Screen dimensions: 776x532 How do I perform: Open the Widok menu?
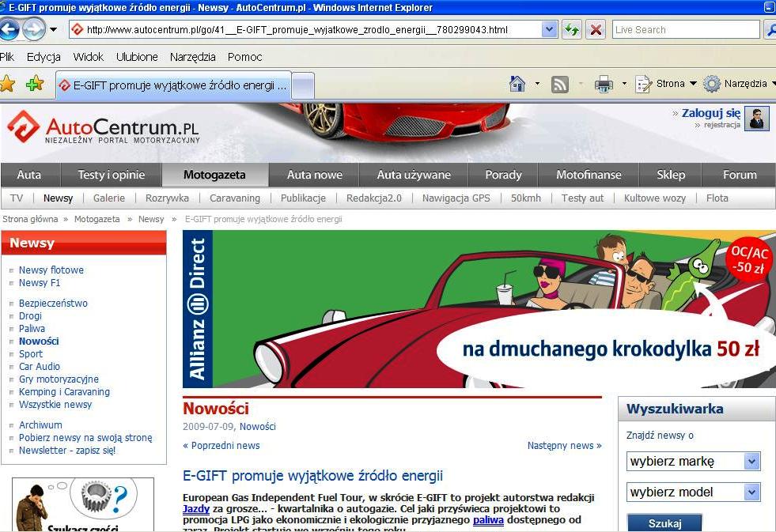click(88, 57)
